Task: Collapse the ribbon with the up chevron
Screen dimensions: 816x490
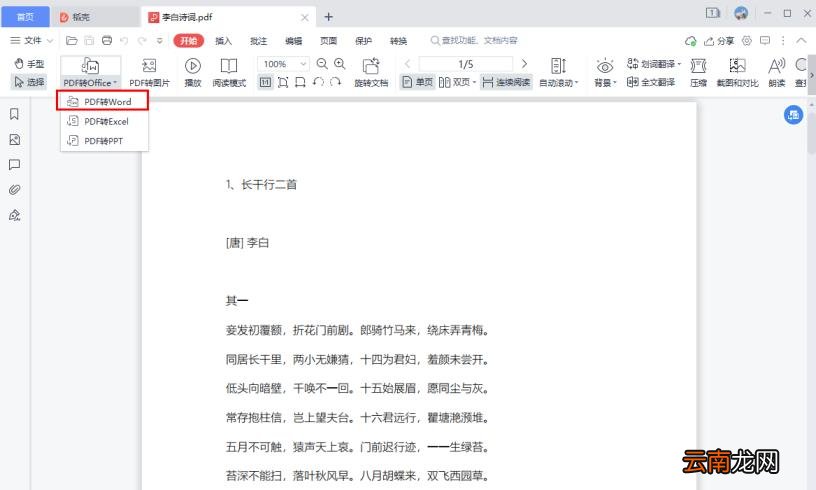Action: tap(801, 40)
